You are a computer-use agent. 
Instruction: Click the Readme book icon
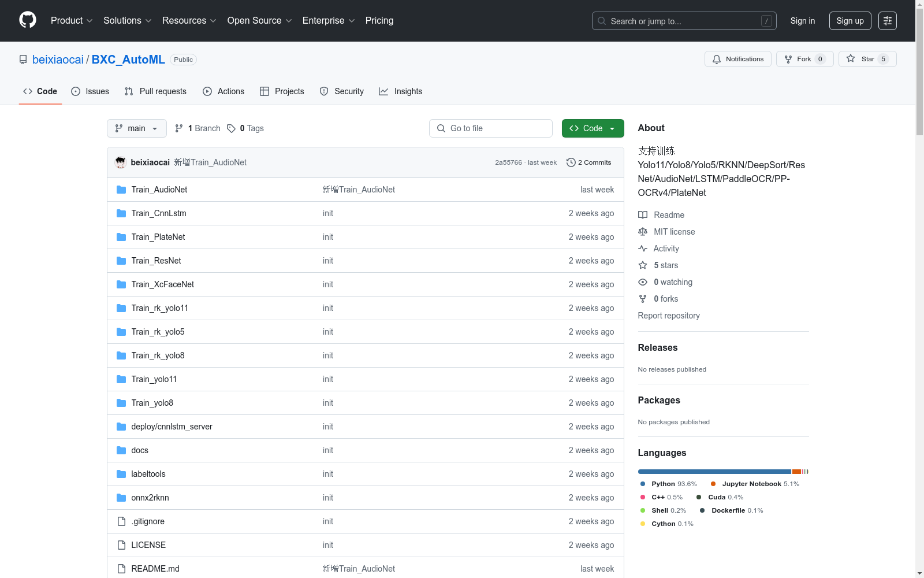coord(643,215)
